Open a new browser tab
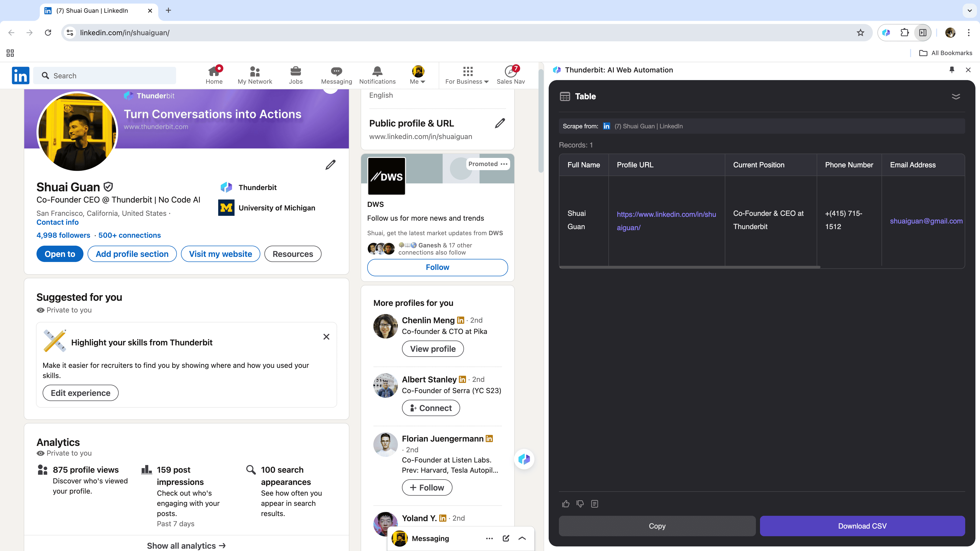The height and width of the screenshot is (551, 980). [x=168, y=10]
